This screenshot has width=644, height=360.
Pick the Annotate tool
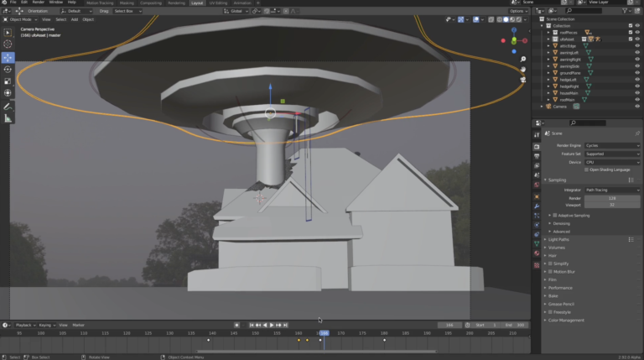point(8,106)
